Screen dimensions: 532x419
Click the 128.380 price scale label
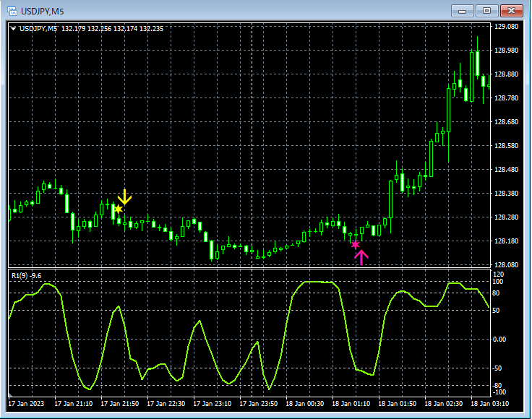tap(506, 193)
